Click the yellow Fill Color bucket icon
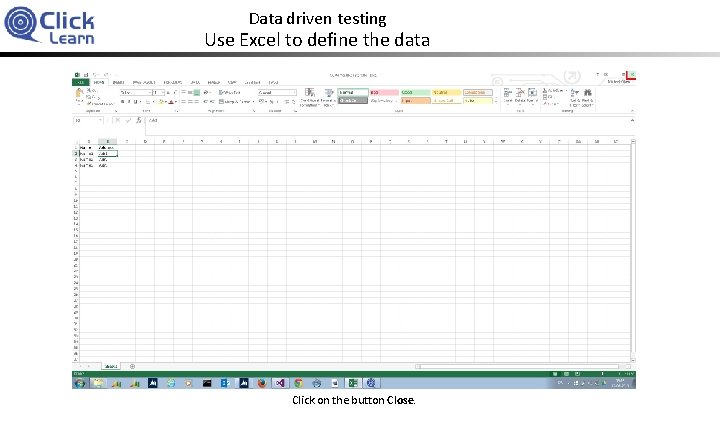 click(x=162, y=101)
